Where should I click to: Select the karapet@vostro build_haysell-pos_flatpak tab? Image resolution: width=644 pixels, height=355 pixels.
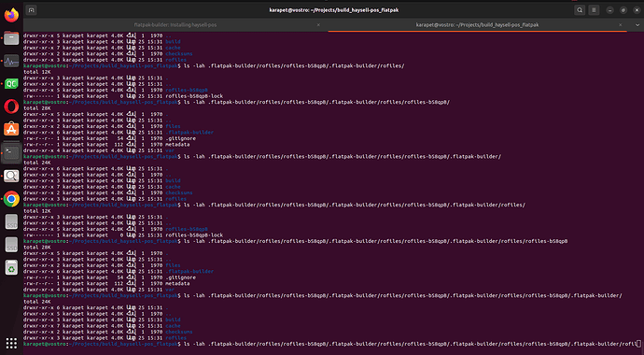click(x=477, y=25)
